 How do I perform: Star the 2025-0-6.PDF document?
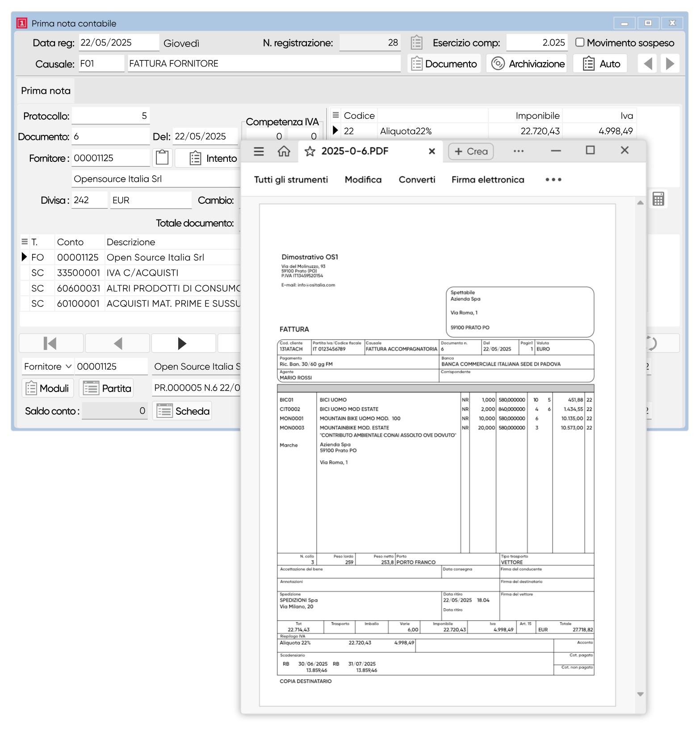(x=310, y=151)
